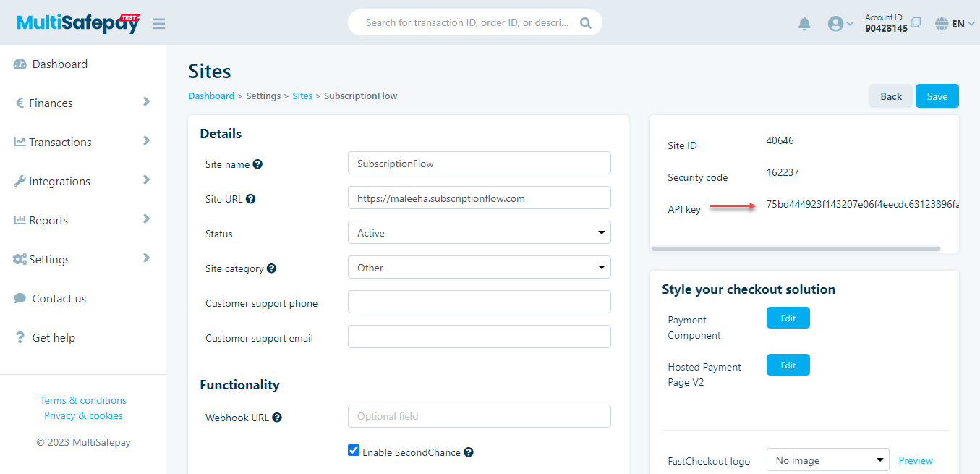Click the search magnifier icon
Screen dimensions: 980x474
click(x=586, y=23)
